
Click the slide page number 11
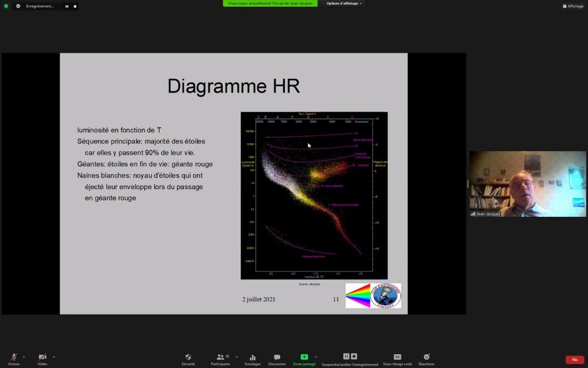335,299
